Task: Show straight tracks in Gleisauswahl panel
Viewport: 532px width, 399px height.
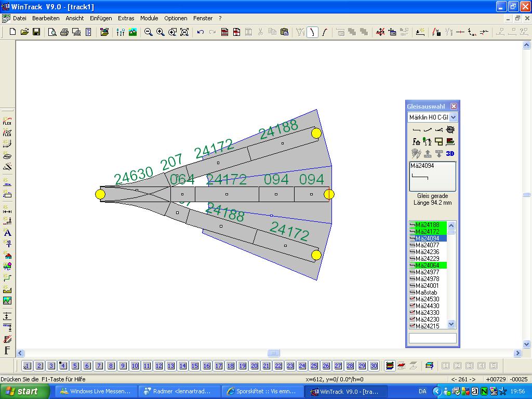Action: [x=416, y=129]
